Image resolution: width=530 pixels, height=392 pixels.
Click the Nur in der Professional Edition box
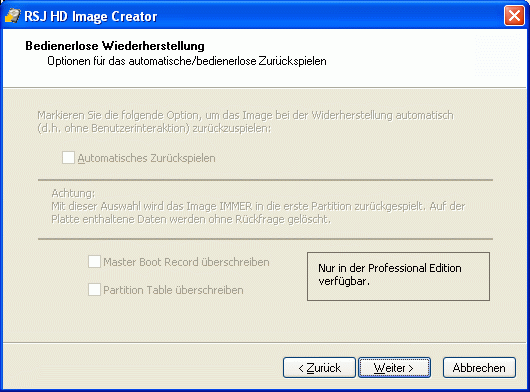[x=398, y=276]
